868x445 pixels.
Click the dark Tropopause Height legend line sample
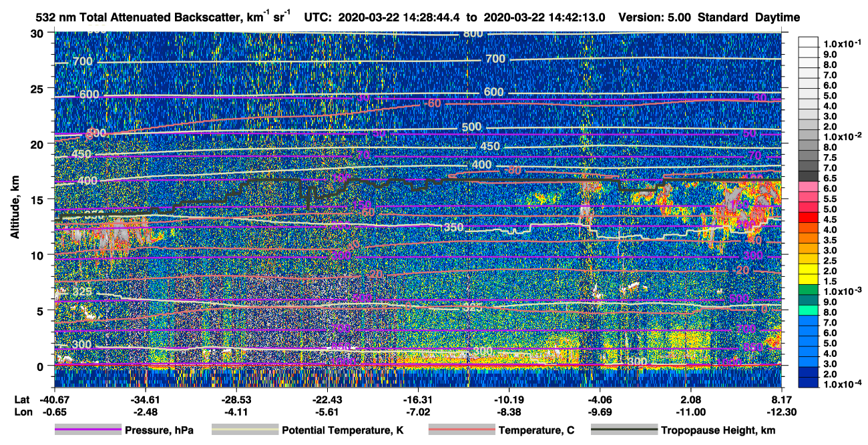point(623,430)
